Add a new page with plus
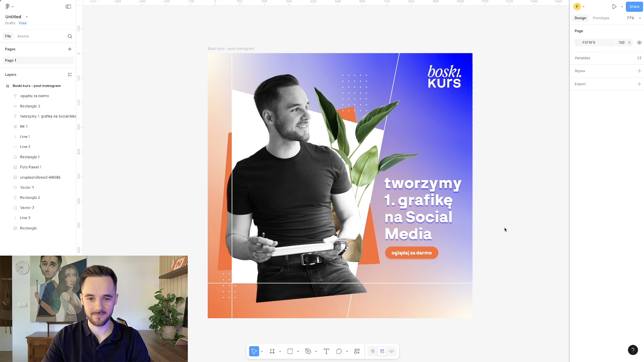This screenshot has width=644, height=362. (70, 49)
